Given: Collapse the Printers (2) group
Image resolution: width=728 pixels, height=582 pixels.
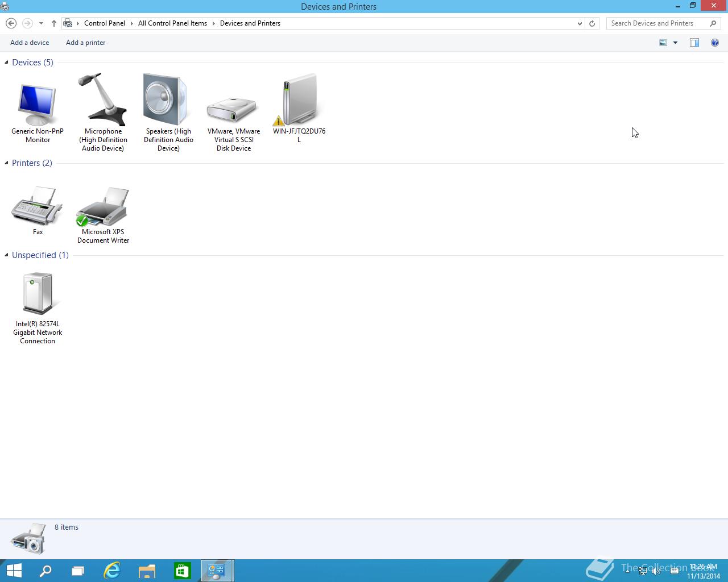Looking at the screenshot, I should [6, 163].
